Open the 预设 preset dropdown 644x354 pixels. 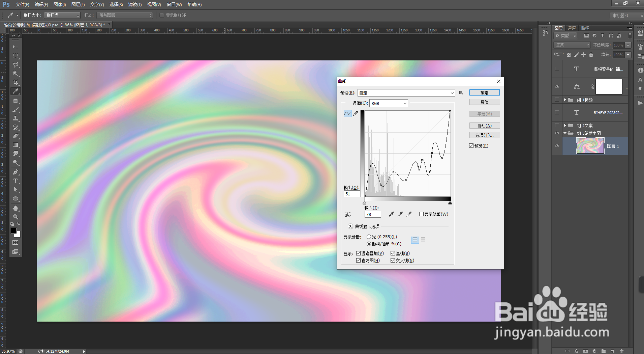(406, 93)
